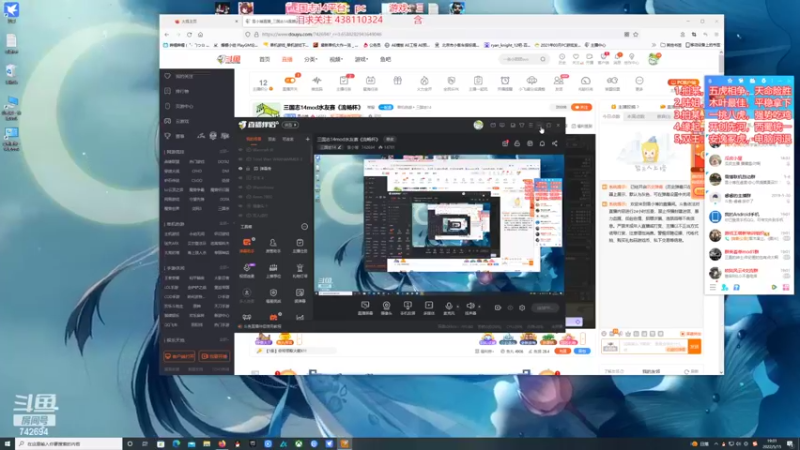Open the mode dropdown beside streaming app logo
This screenshot has width=800, height=450.
coord(290,125)
